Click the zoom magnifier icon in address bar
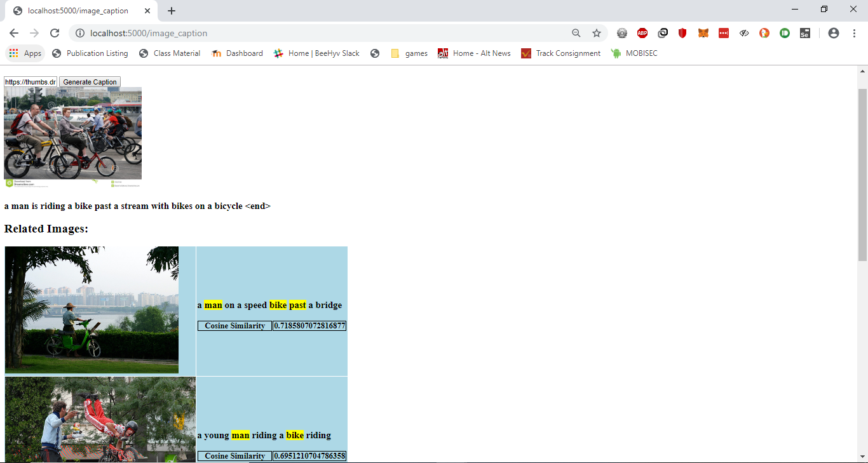The width and height of the screenshot is (868, 463). [576, 33]
